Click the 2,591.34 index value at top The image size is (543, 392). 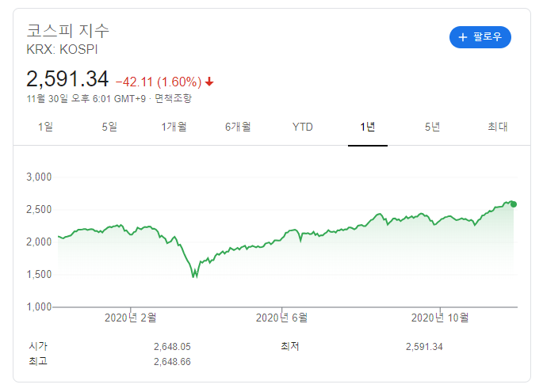click(x=67, y=79)
